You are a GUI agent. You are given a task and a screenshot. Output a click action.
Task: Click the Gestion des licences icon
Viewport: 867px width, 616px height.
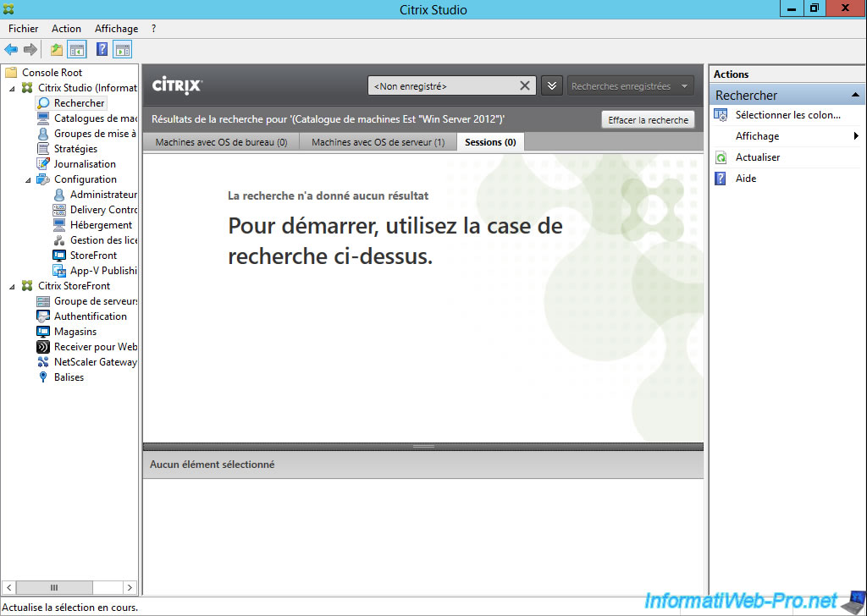click(59, 240)
